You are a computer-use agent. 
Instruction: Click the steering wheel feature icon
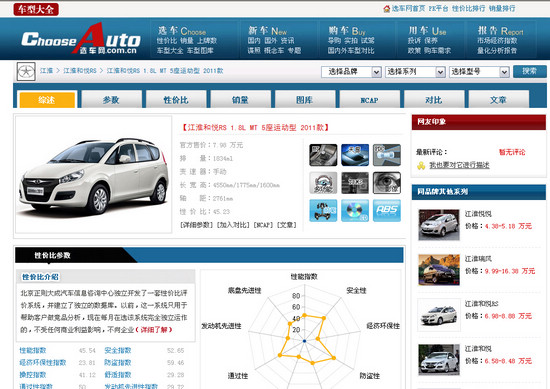(x=323, y=182)
